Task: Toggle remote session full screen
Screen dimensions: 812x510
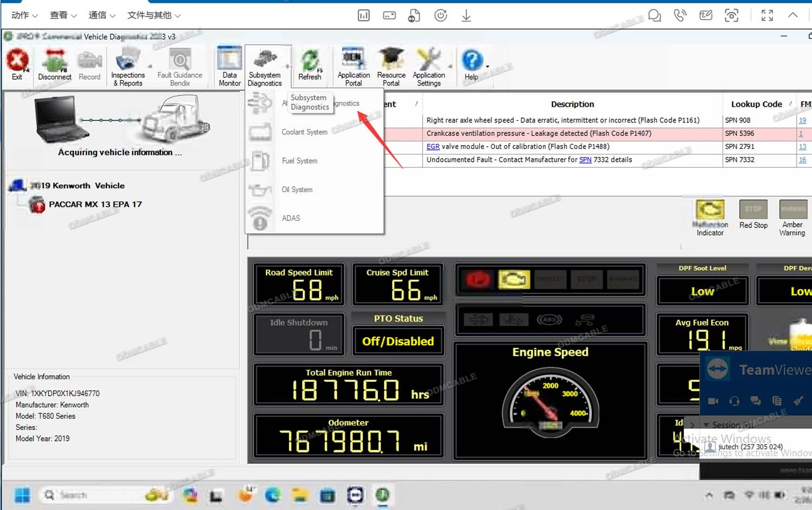Action: pos(767,15)
